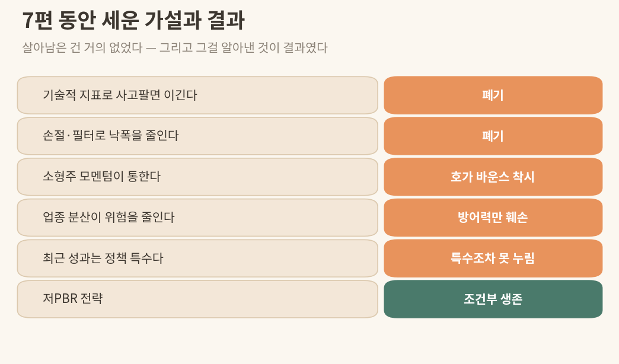Image resolution: width=619 pixels, height=364 pixels.
Task: Select the 기술적 지표로 사고팔면 이긴다 hypothesis box
Action: (197, 95)
